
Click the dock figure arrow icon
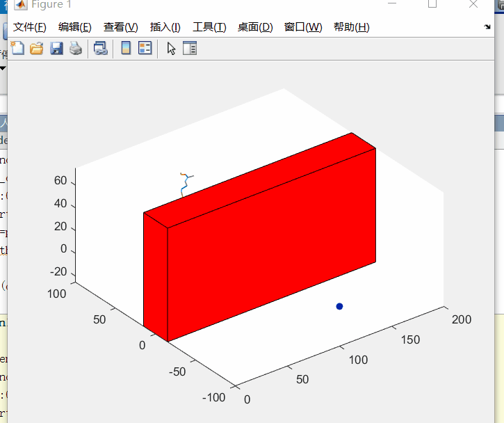pos(487,27)
